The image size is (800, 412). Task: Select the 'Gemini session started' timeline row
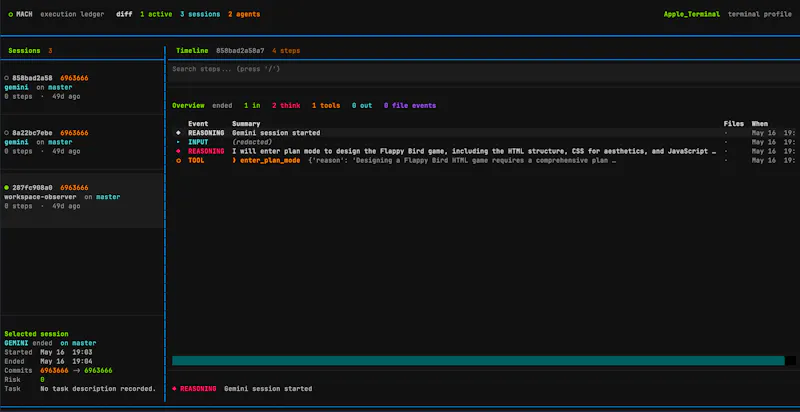[x=483, y=133]
